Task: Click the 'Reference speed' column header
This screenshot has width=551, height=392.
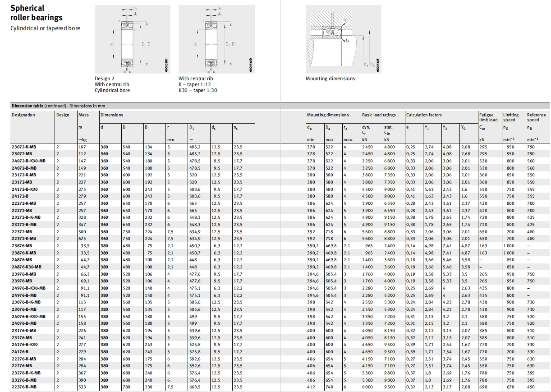Action: [536, 117]
